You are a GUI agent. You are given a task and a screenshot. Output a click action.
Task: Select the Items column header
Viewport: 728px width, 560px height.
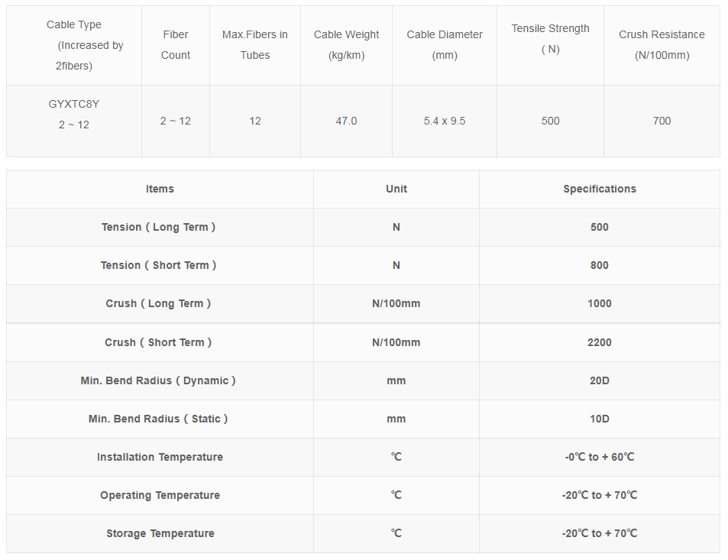[x=160, y=189]
